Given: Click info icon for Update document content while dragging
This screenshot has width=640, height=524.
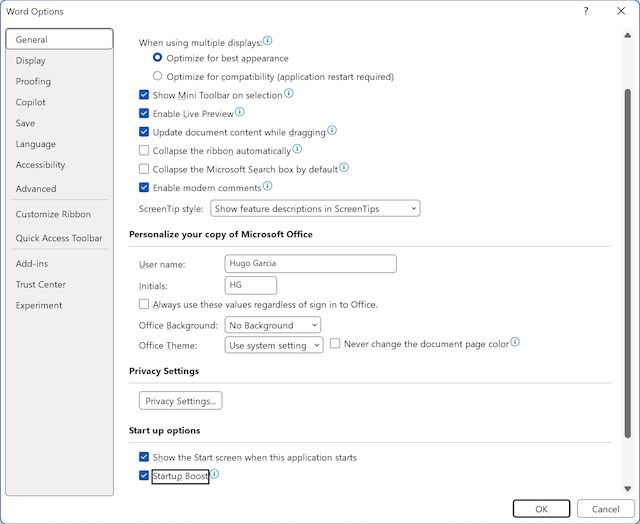Looking at the screenshot, I should click(332, 131).
